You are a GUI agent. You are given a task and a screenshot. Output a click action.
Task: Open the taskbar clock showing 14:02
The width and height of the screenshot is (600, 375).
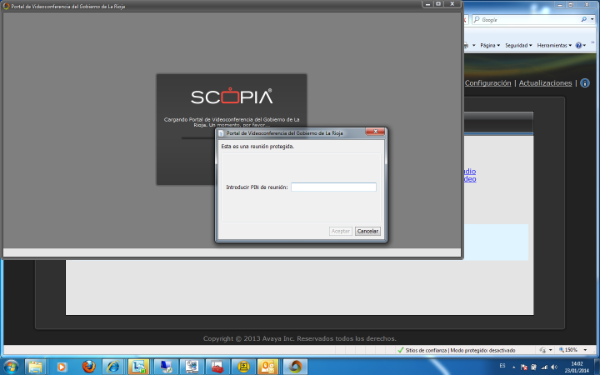[577, 367]
